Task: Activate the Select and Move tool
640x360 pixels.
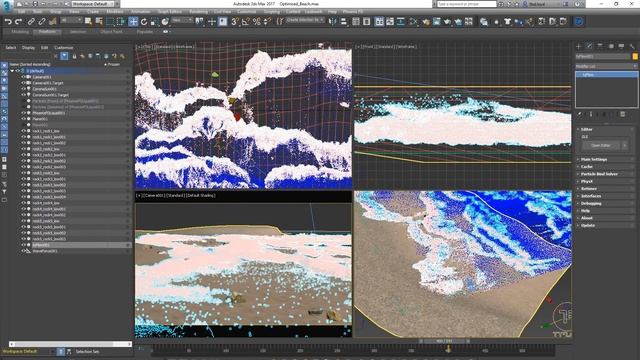Action: tap(133, 22)
